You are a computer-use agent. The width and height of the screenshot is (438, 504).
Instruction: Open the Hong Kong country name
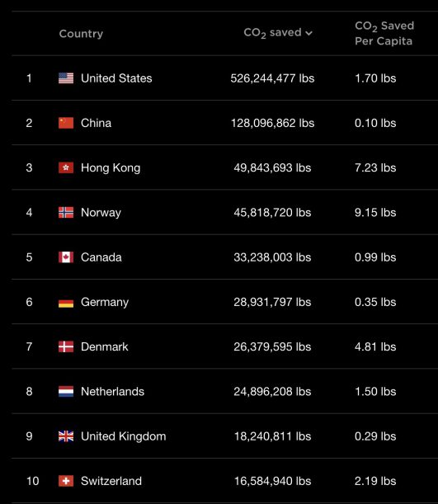pyautogui.click(x=111, y=167)
